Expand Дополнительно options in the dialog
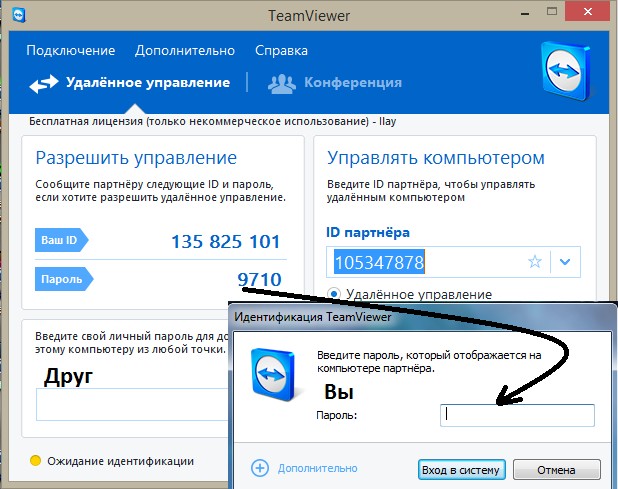618x489 pixels. point(318,468)
